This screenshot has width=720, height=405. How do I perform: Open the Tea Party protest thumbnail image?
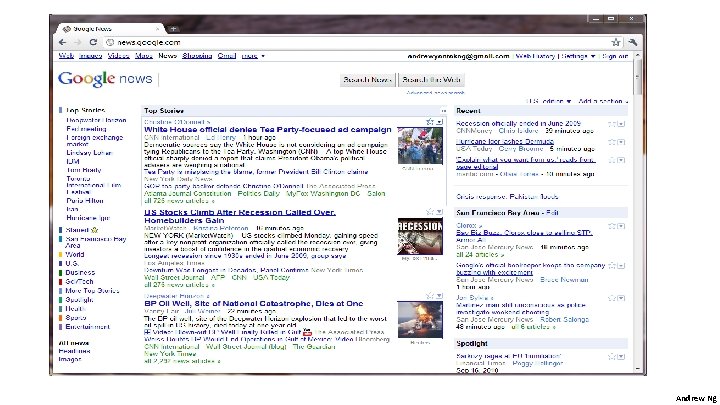click(x=420, y=146)
